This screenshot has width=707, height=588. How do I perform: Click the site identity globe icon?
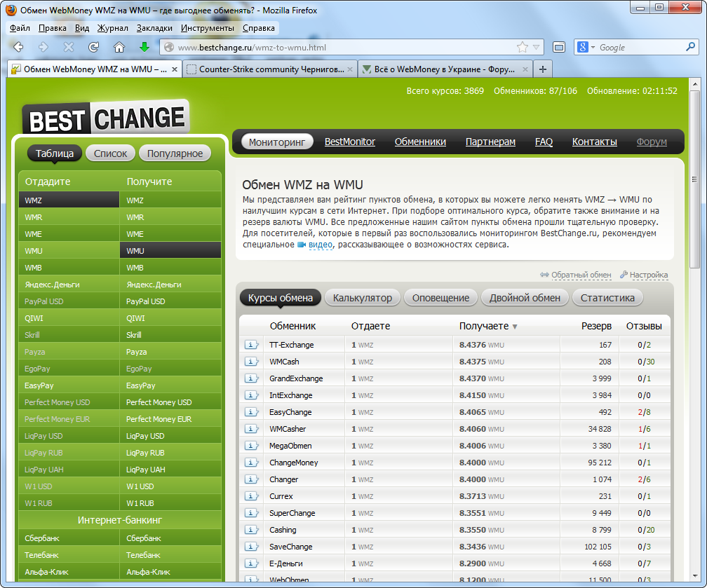(169, 47)
